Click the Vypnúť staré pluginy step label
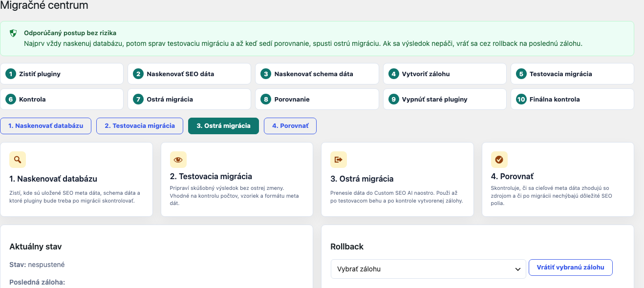644x288 pixels. (435, 99)
